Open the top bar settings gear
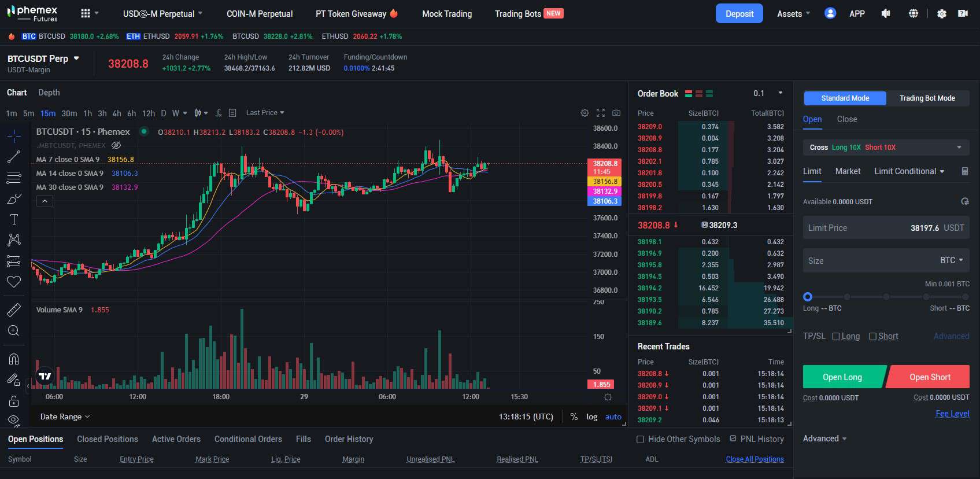980x479 pixels. (x=942, y=13)
